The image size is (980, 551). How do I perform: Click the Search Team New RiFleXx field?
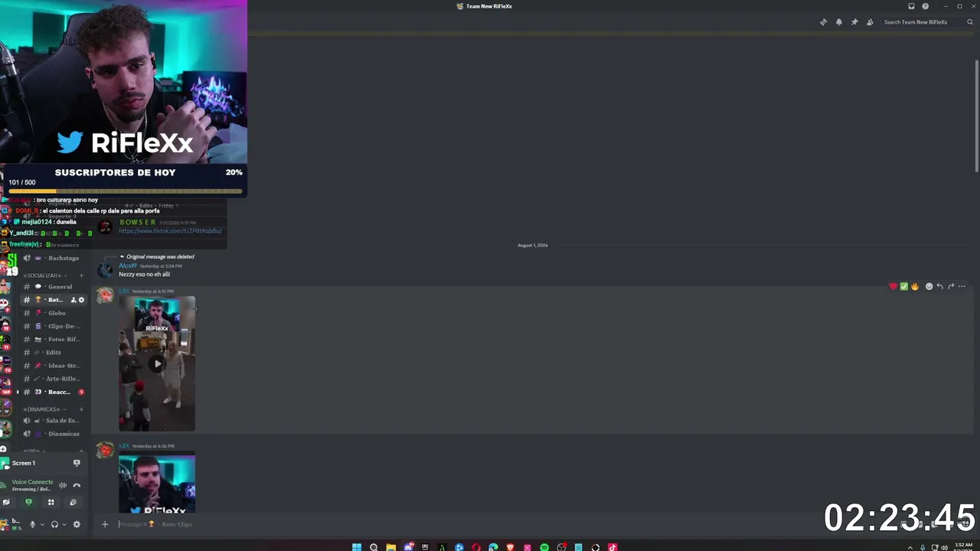pyautogui.click(x=928, y=22)
